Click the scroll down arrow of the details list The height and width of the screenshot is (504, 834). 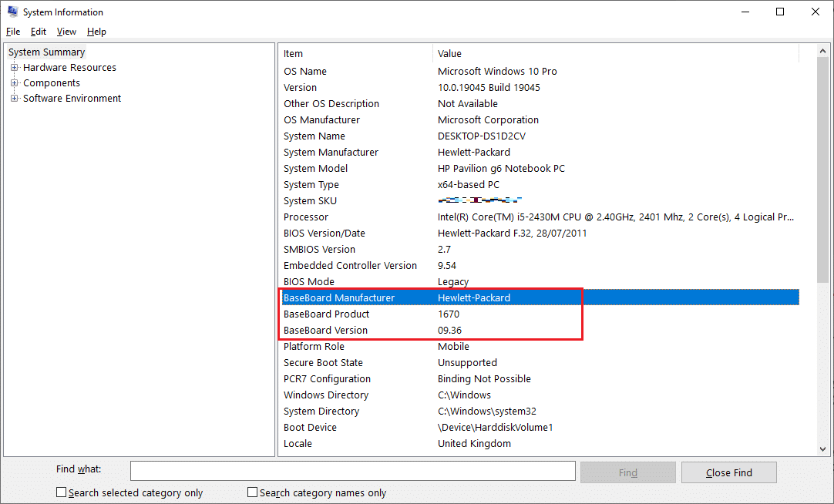coord(823,449)
